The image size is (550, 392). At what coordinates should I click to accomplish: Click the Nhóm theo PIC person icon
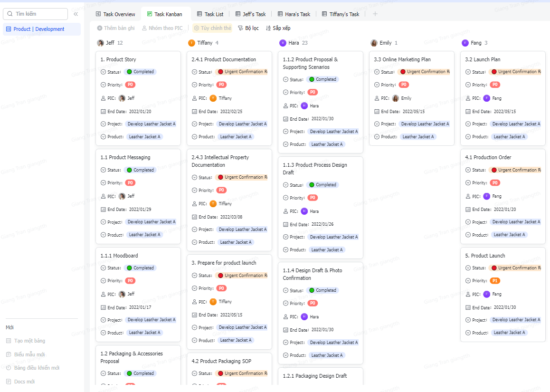[x=144, y=28]
